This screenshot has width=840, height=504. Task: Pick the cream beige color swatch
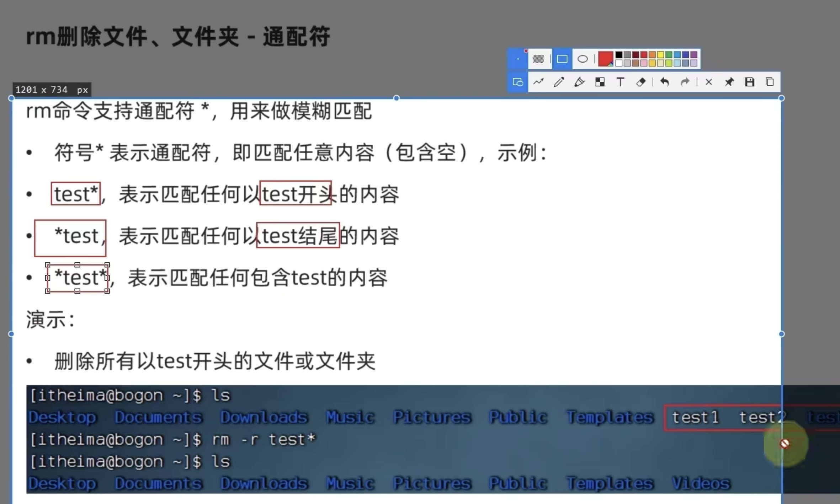point(660,63)
